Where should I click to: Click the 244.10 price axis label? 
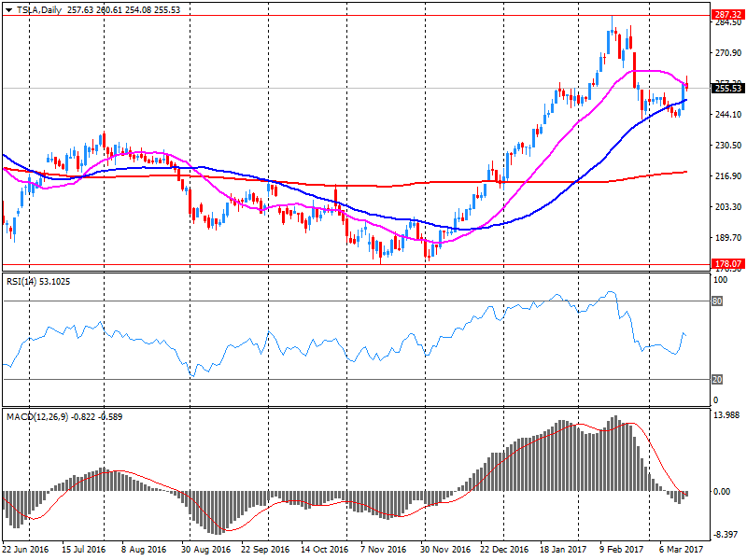coord(727,115)
